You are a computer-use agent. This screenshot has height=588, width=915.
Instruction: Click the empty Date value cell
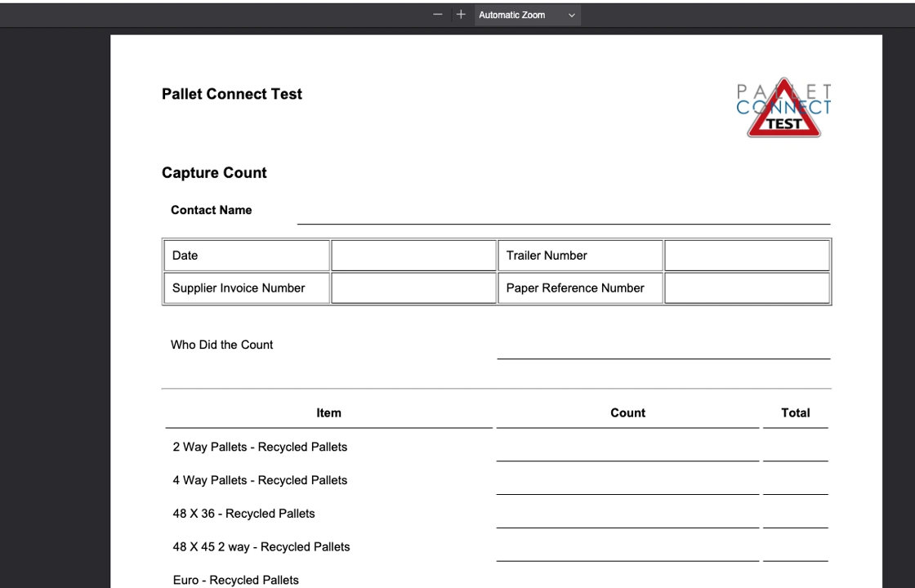(413, 256)
